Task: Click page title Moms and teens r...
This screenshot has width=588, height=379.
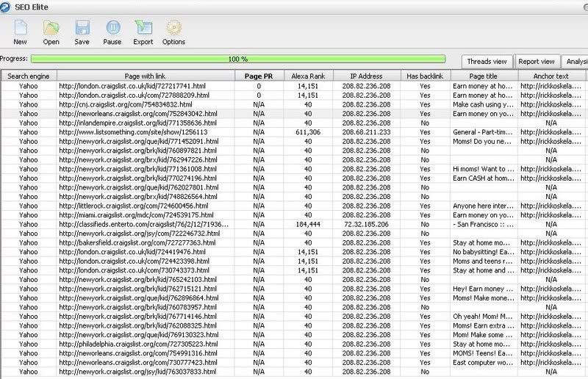Action: [x=484, y=261]
